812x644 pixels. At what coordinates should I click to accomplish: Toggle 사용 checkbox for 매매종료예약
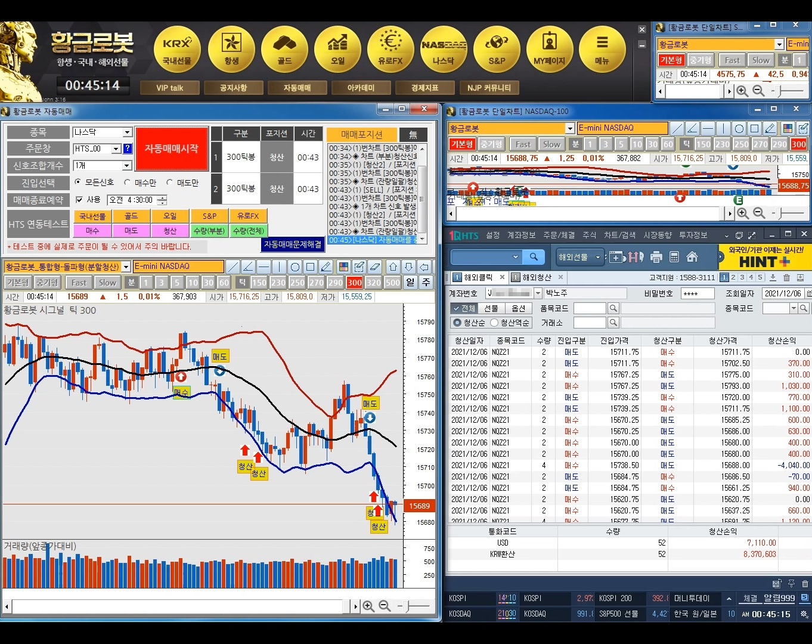coord(79,200)
